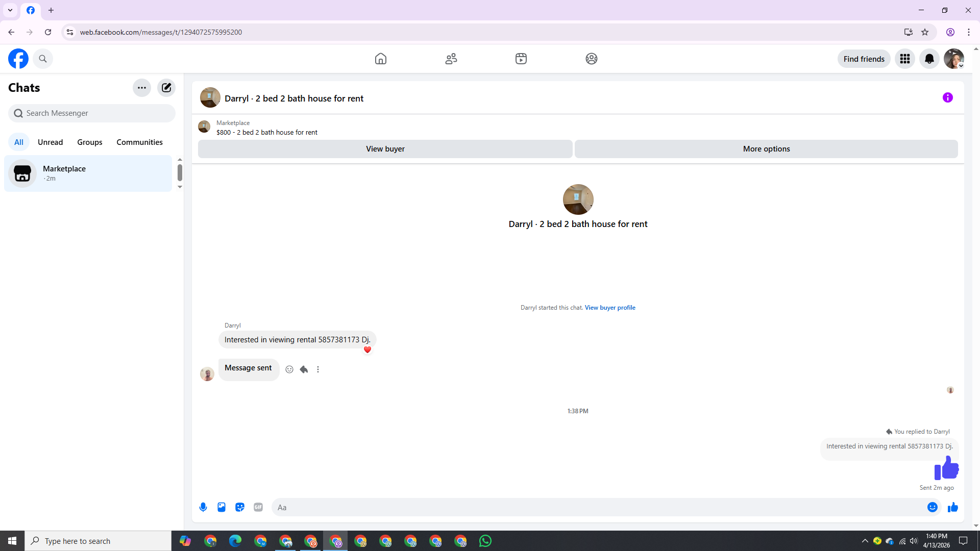Open the Groups icon in top navigation
Image resolution: width=980 pixels, height=551 pixels.
click(592, 59)
